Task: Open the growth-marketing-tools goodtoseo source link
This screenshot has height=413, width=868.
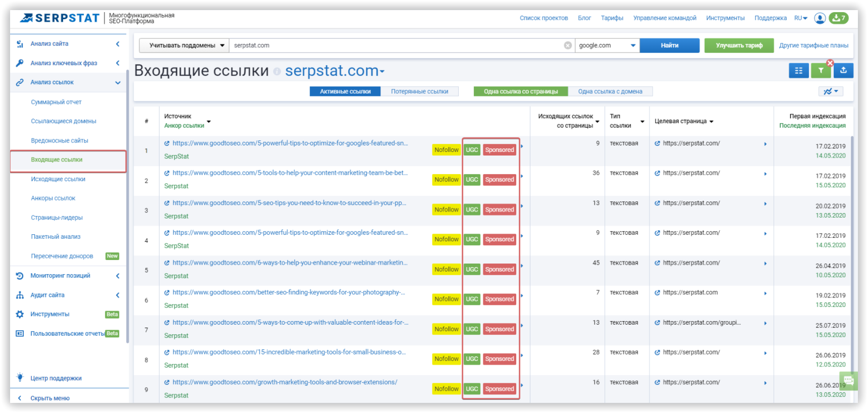Action: click(x=285, y=382)
